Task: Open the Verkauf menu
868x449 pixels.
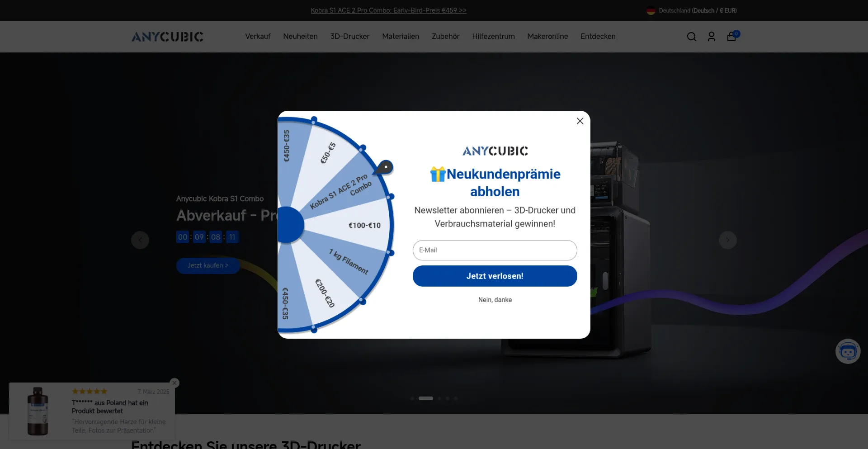Action: [x=258, y=36]
